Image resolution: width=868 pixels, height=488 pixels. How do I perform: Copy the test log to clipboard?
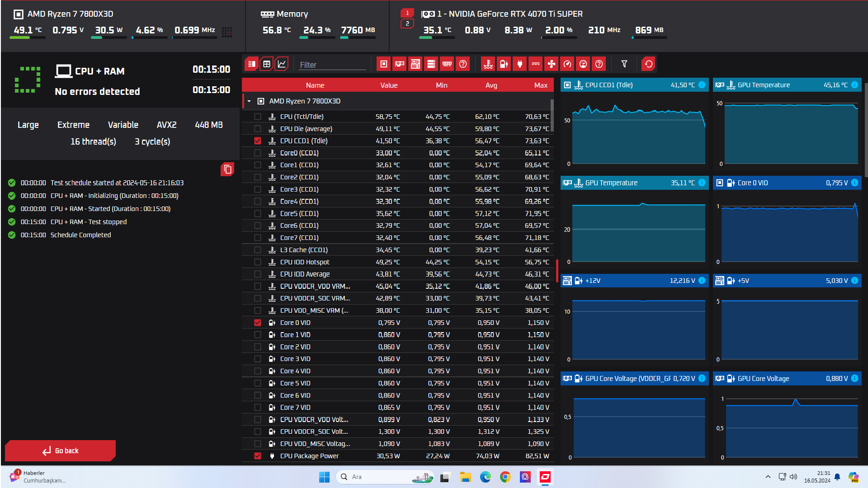[x=227, y=169]
